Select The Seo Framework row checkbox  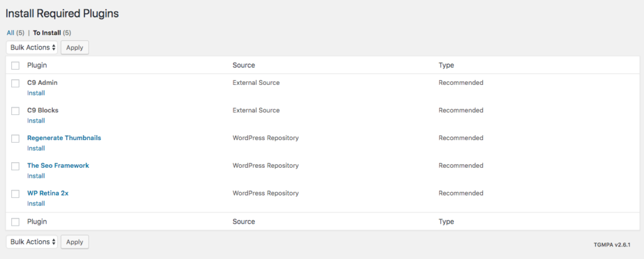point(15,166)
